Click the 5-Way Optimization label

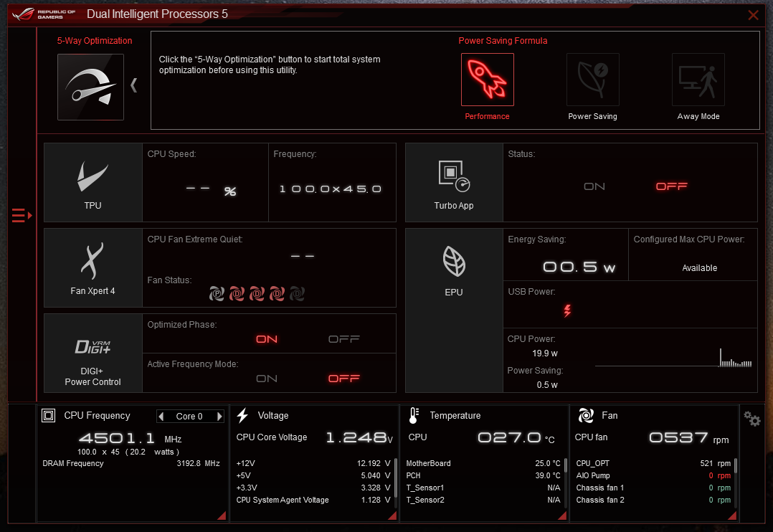click(x=95, y=41)
